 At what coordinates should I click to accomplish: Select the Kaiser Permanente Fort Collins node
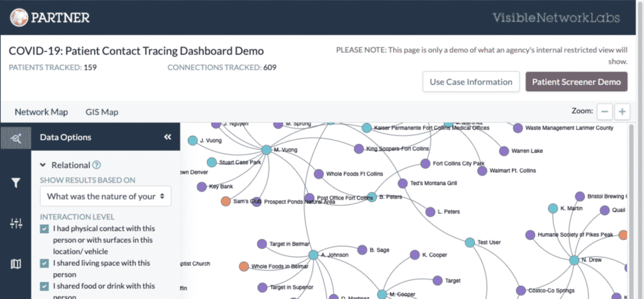pos(367,128)
